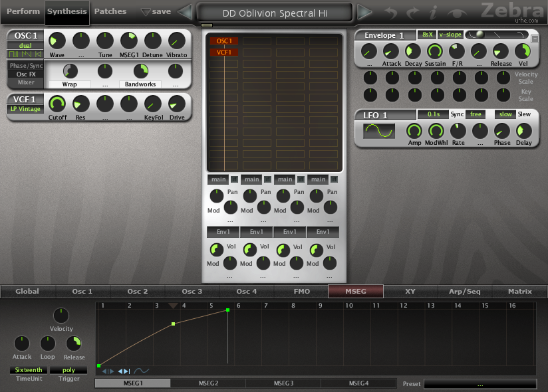Click the MSEG Loop knob

tap(47, 343)
